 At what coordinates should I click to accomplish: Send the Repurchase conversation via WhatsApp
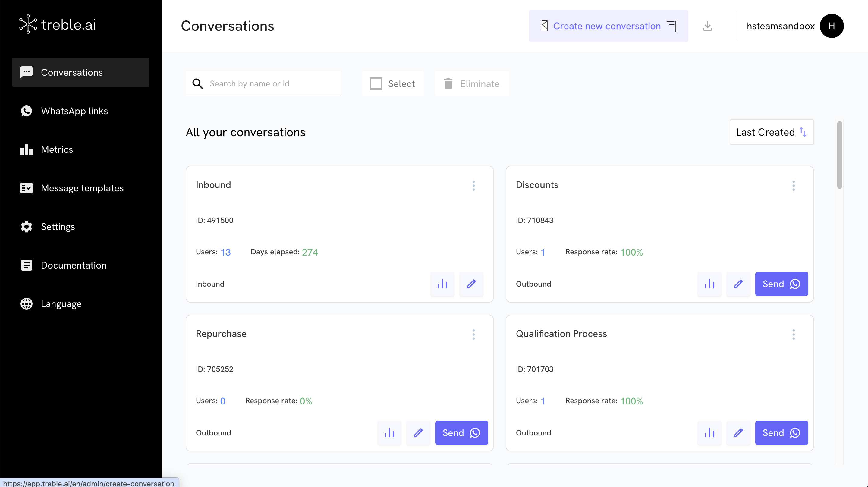pos(461,433)
